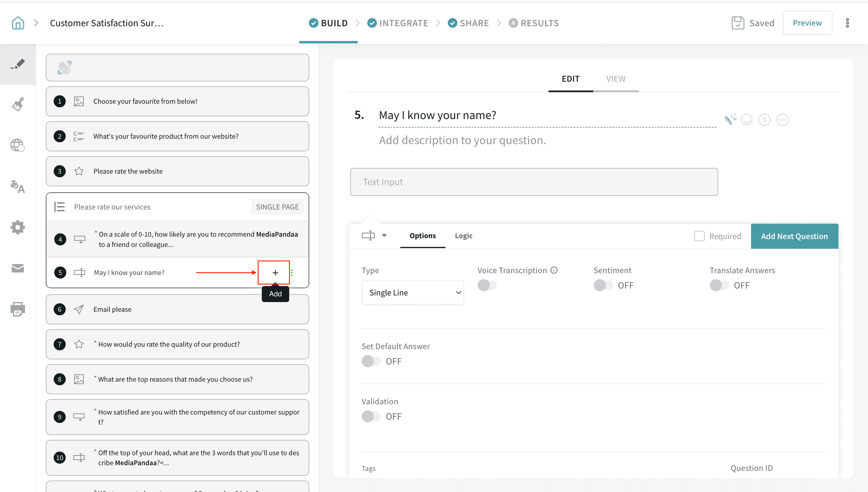This screenshot has height=492, width=868.
Task: Open the settings gear sidebar icon
Action: (x=18, y=227)
